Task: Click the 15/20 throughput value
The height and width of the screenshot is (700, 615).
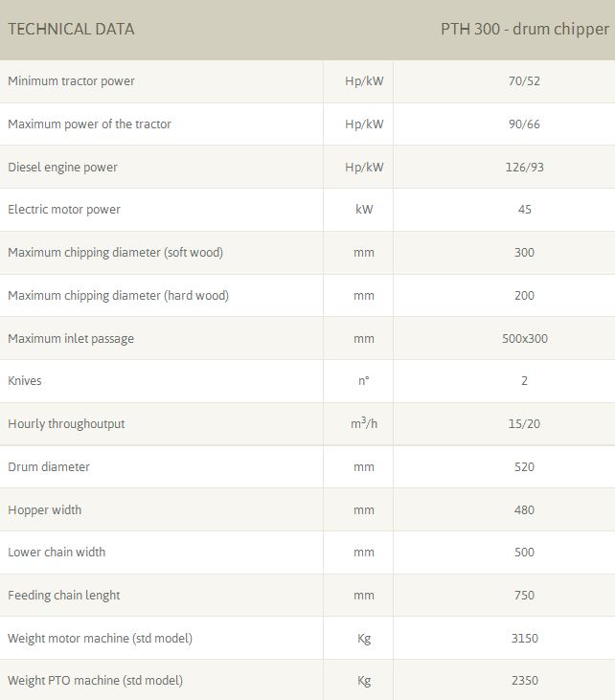Action: pyautogui.click(x=524, y=424)
